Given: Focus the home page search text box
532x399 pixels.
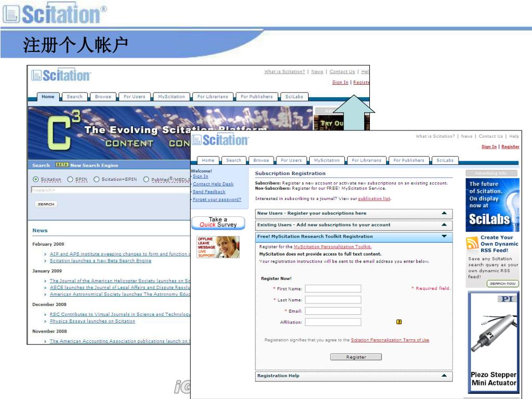Looking at the screenshot, I should point(111,190).
